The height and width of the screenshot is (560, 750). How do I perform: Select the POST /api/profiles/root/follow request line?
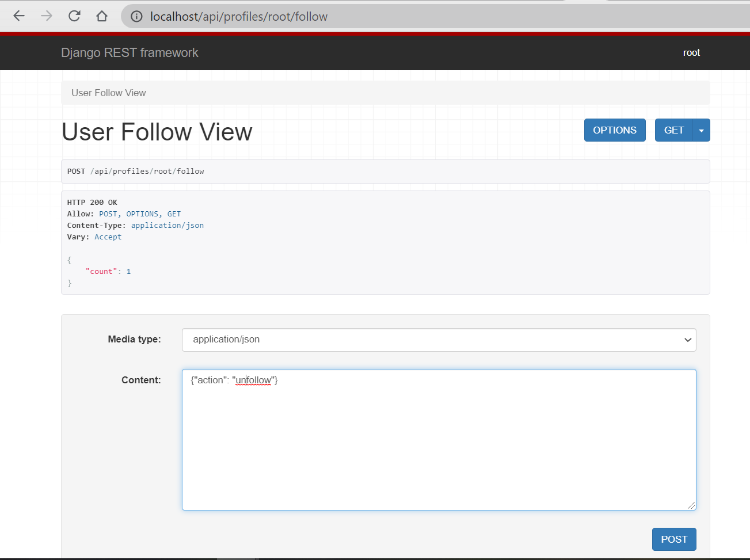click(136, 171)
